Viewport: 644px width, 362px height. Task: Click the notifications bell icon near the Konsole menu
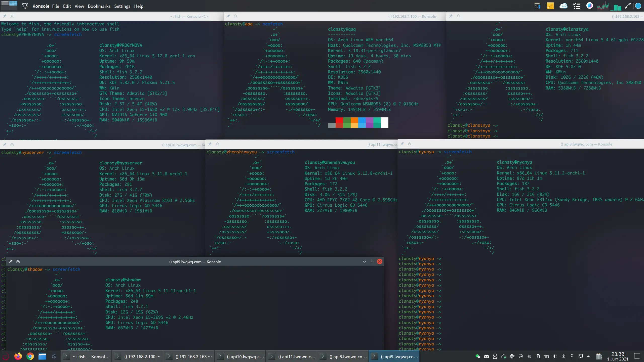click(x=25, y=6)
